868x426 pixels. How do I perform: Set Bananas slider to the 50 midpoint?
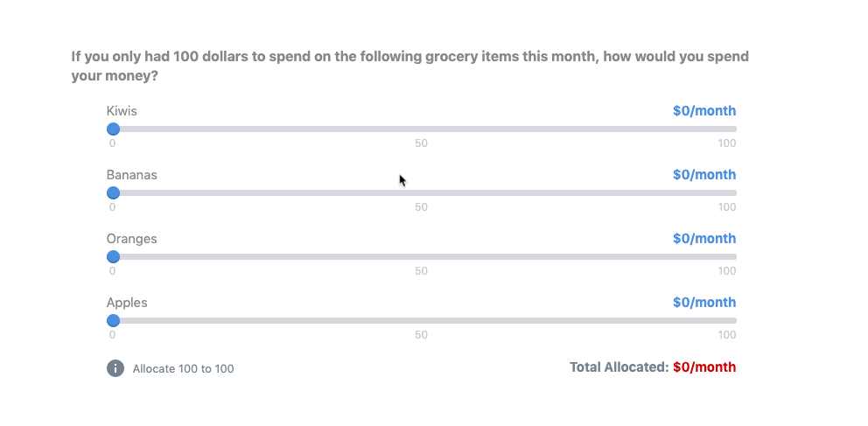(422, 193)
